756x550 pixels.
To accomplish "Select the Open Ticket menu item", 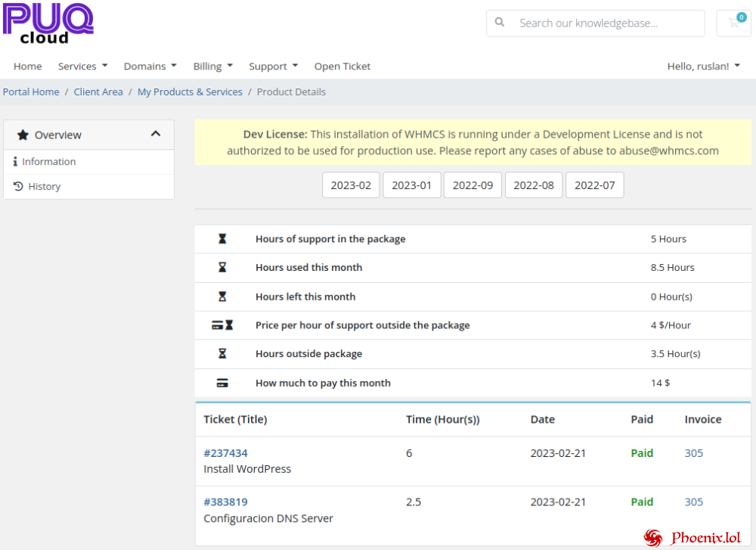I will [x=342, y=66].
